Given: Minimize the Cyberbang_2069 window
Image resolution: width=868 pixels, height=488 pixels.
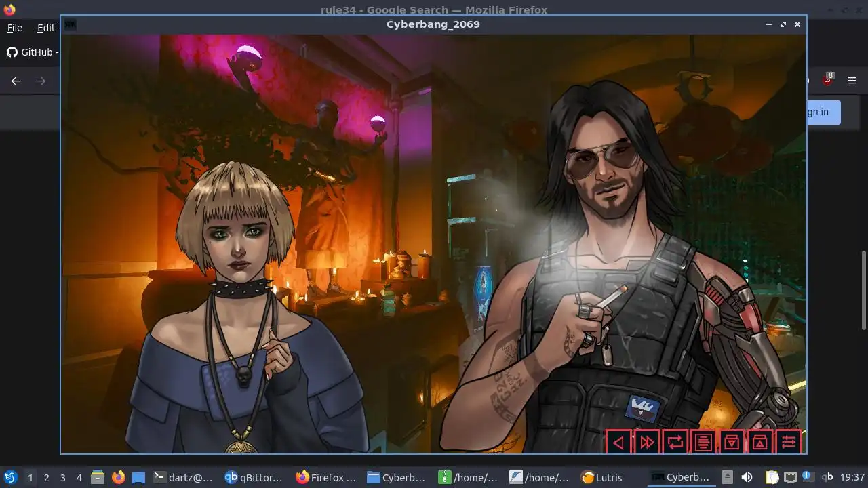Looking at the screenshot, I should pyautogui.click(x=768, y=24).
